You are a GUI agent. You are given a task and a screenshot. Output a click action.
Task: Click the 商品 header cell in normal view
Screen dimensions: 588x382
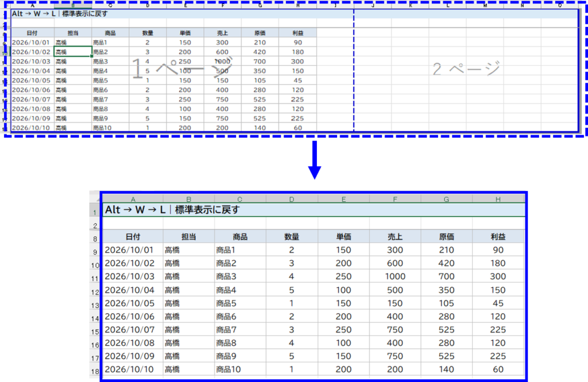240,237
